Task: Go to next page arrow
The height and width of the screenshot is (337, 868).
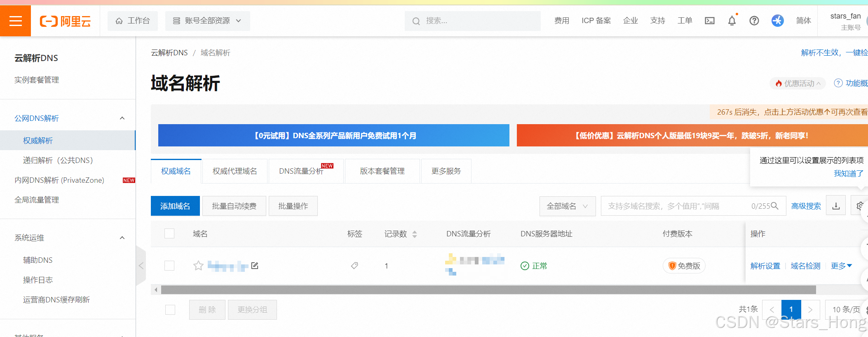Action: 810,310
